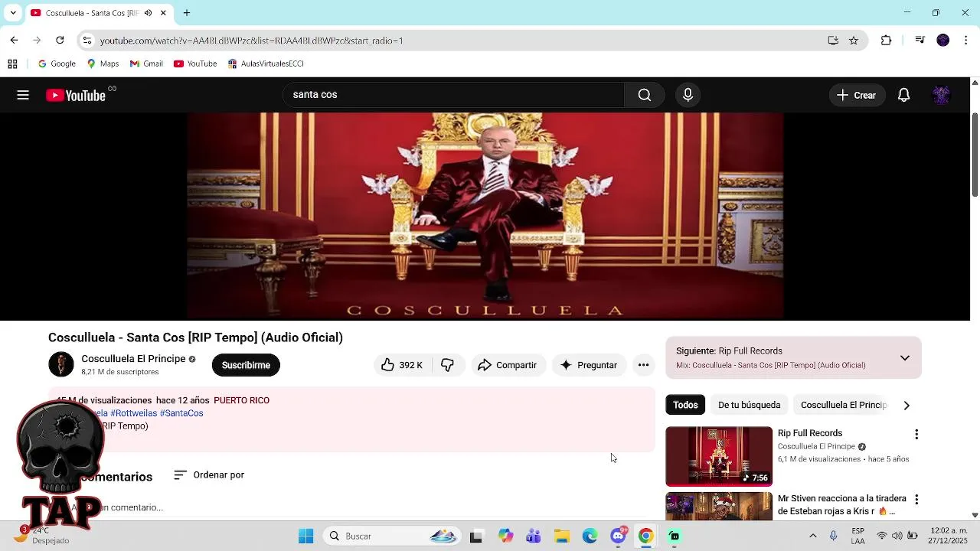Reload the page
The height and width of the screenshot is (551, 980).
(x=60, y=41)
